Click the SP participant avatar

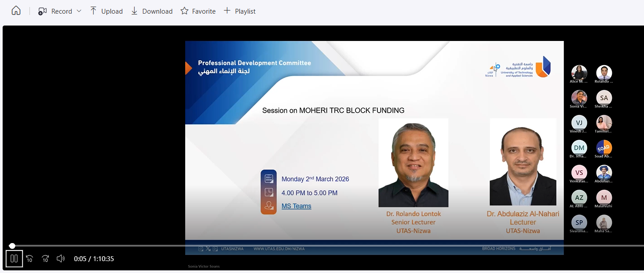(x=579, y=222)
